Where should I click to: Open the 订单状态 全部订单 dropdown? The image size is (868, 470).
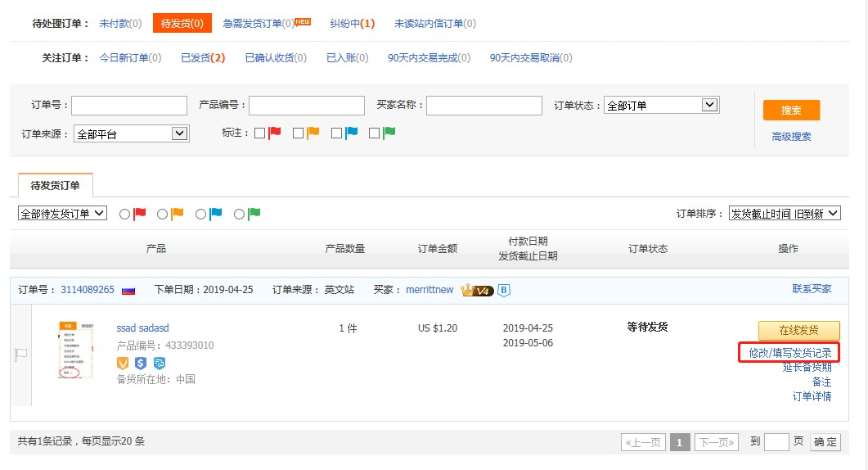click(x=660, y=106)
